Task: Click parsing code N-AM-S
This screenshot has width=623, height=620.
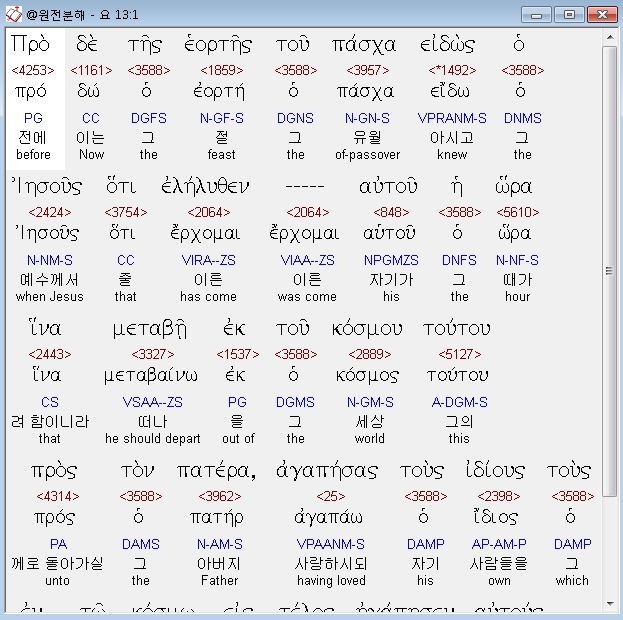Action: 220,544
